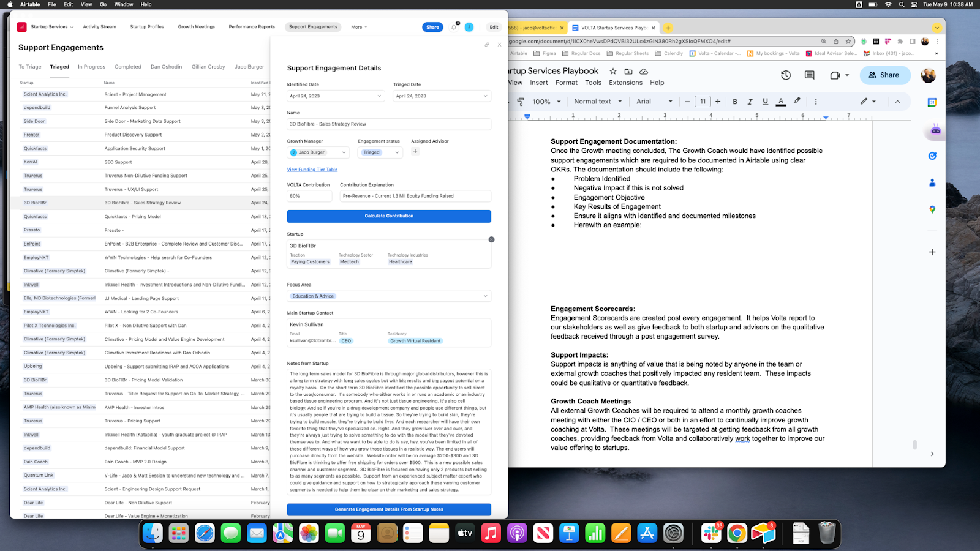The image size is (980, 551).
Task: Open the Google Calendar side panel icon
Action: tap(932, 103)
